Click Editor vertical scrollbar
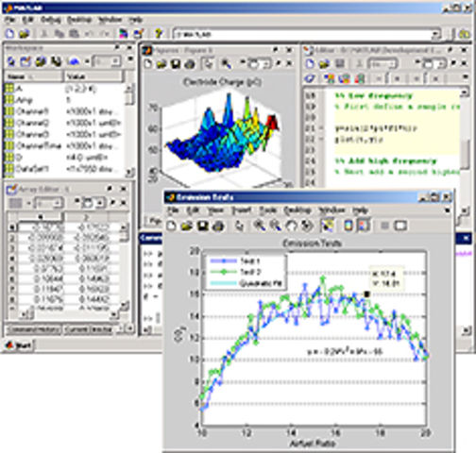 465,151
